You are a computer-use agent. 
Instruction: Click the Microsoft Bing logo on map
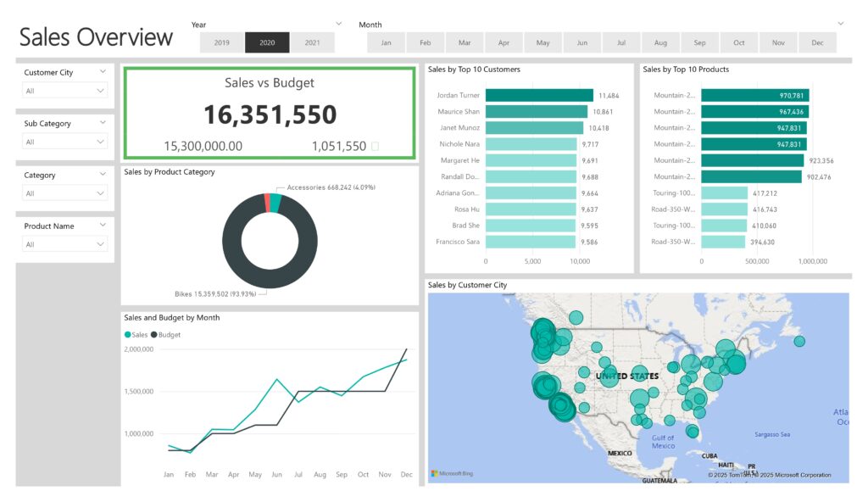pyautogui.click(x=453, y=473)
